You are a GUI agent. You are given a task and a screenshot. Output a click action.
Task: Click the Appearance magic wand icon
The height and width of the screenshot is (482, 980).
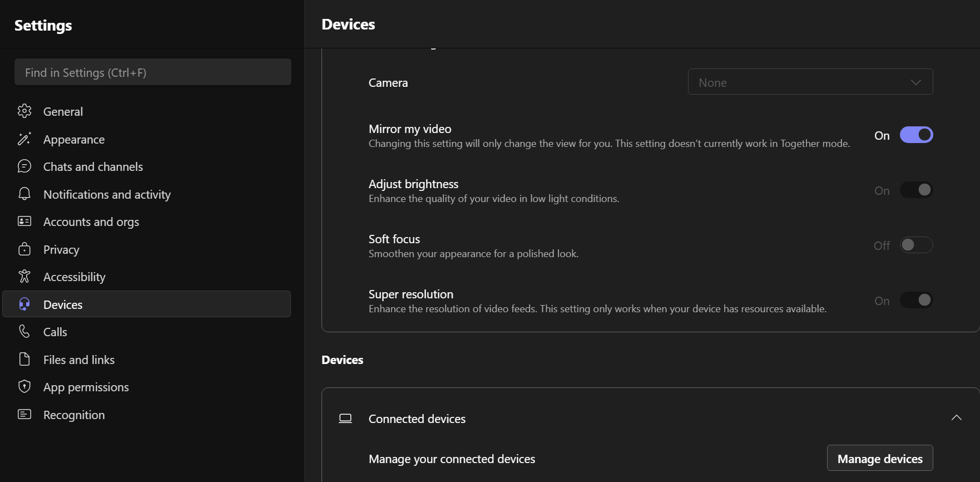click(24, 139)
